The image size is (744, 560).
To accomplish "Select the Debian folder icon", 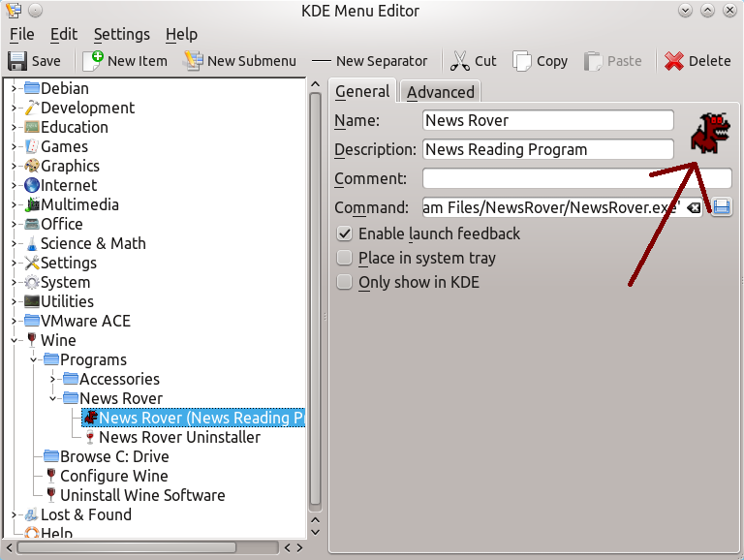I will pos(32,88).
